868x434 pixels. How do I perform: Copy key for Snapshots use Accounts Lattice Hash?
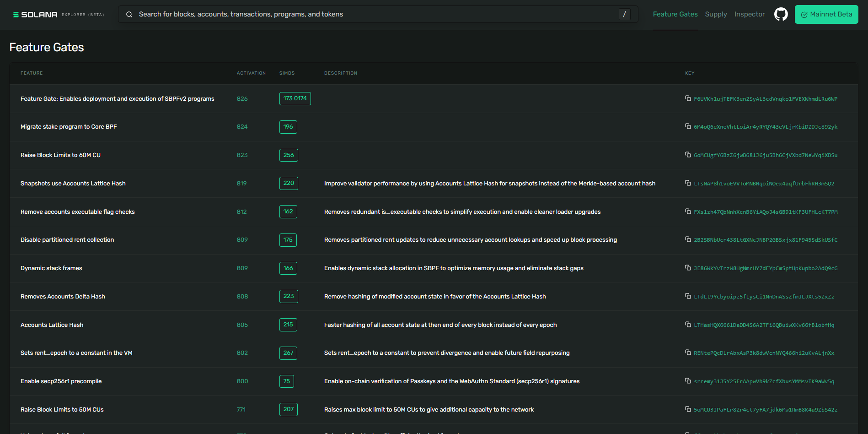pyautogui.click(x=688, y=183)
